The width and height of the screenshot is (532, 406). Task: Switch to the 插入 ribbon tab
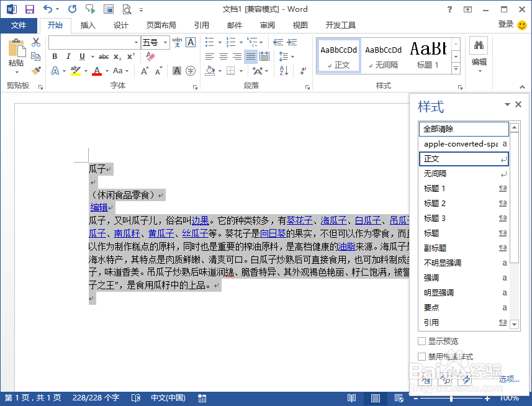click(x=87, y=25)
